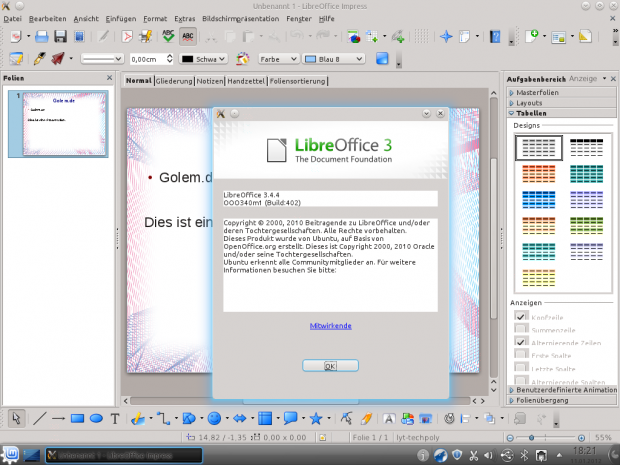The height and width of the screenshot is (465, 620).
Task: Switch to the Notizen tab
Action: click(210, 81)
